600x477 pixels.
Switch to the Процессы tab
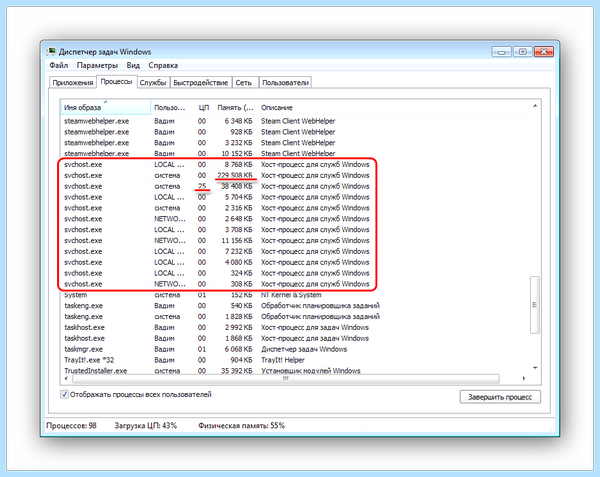tap(116, 82)
